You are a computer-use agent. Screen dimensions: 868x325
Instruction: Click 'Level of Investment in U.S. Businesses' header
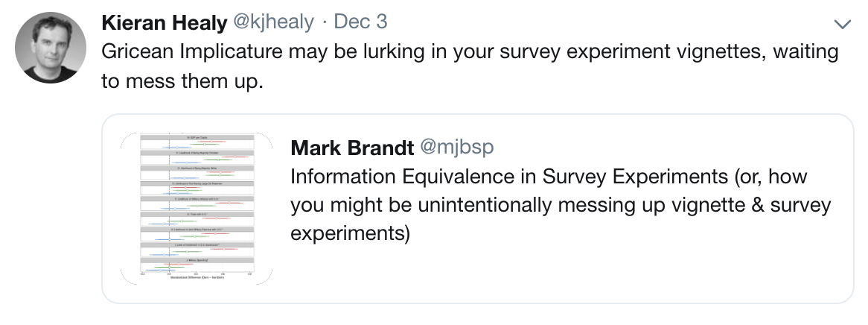coord(197,244)
